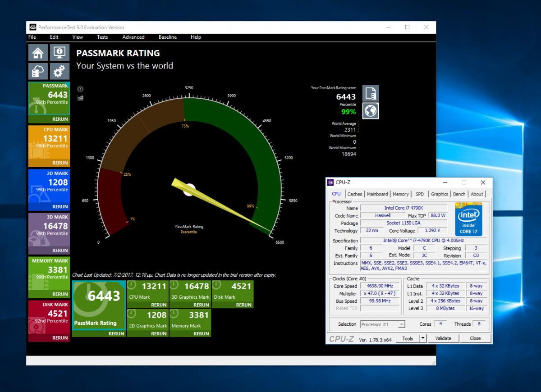Open the File menu

(x=32, y=37)
